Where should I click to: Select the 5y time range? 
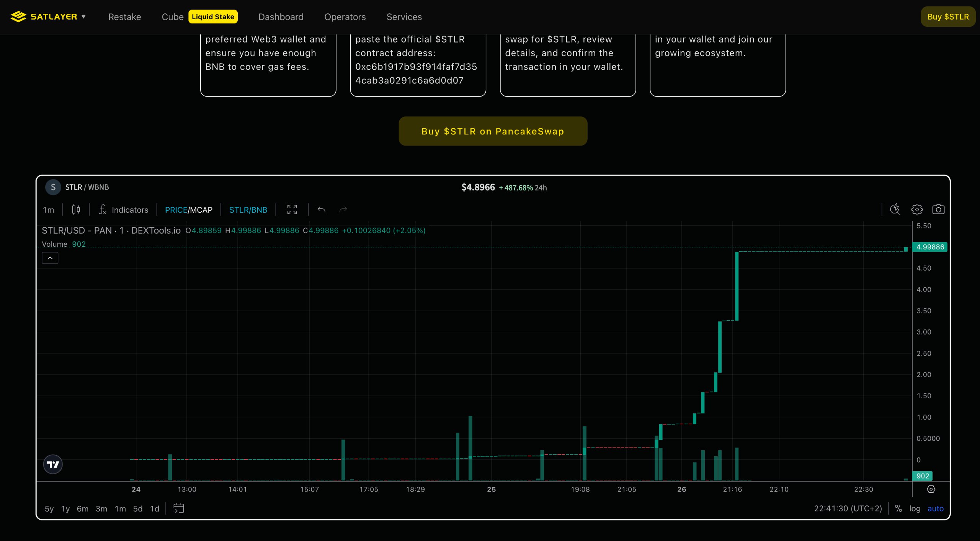49,509
